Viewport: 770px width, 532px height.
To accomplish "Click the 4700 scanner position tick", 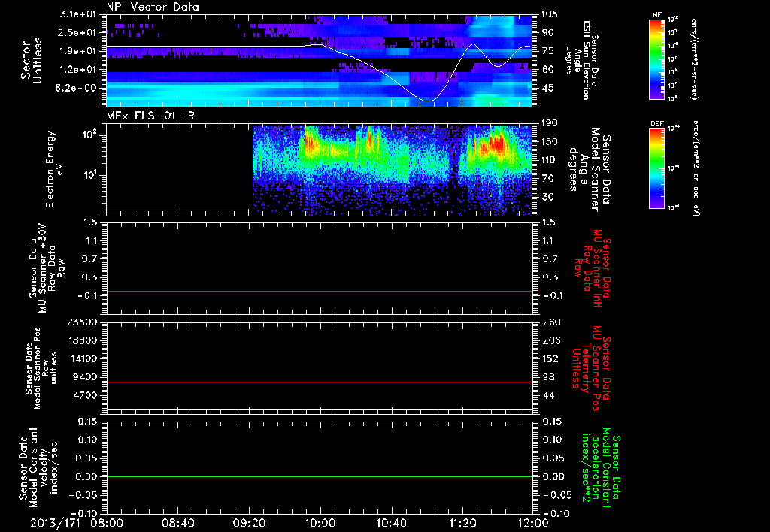I will point(85,395).
